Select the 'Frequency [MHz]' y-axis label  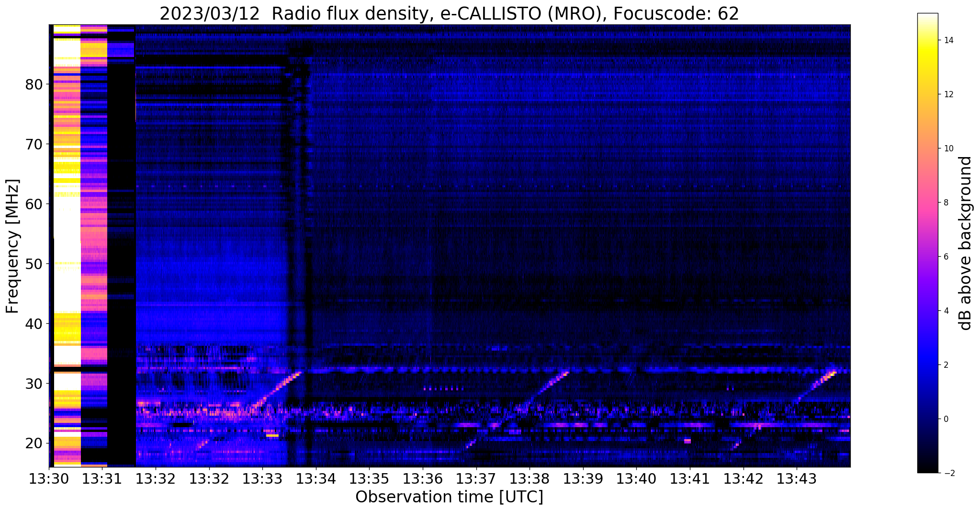point(13,246)
